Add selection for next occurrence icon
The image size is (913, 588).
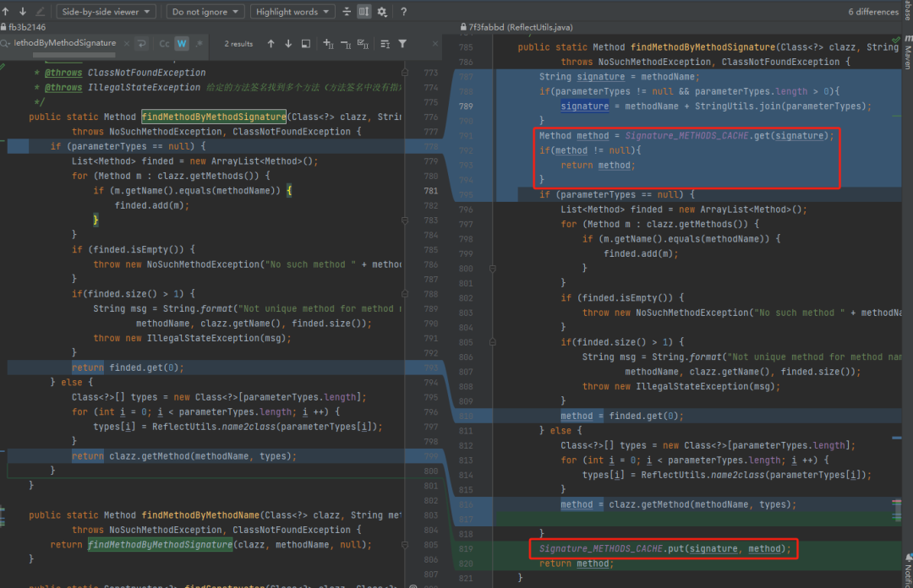coord(328,44)
